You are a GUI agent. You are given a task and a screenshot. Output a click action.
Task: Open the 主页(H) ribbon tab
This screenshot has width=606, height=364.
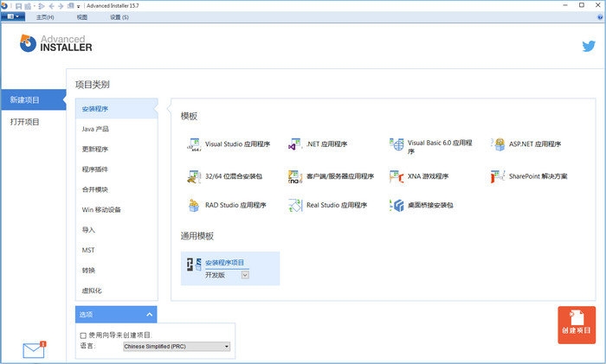tap(45, 17)
